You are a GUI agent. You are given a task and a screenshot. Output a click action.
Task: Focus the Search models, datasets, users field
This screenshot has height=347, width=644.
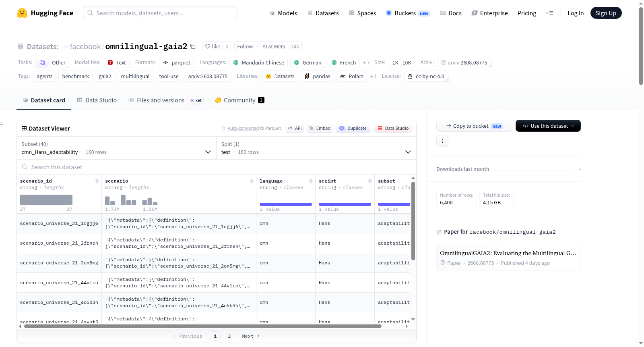160,13
